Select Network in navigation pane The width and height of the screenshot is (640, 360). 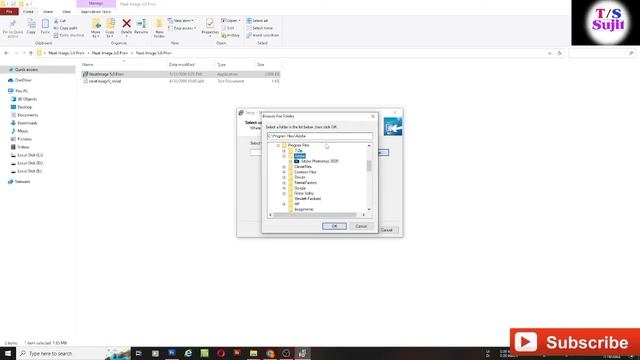pyautogui.click(x=22, y=182)
